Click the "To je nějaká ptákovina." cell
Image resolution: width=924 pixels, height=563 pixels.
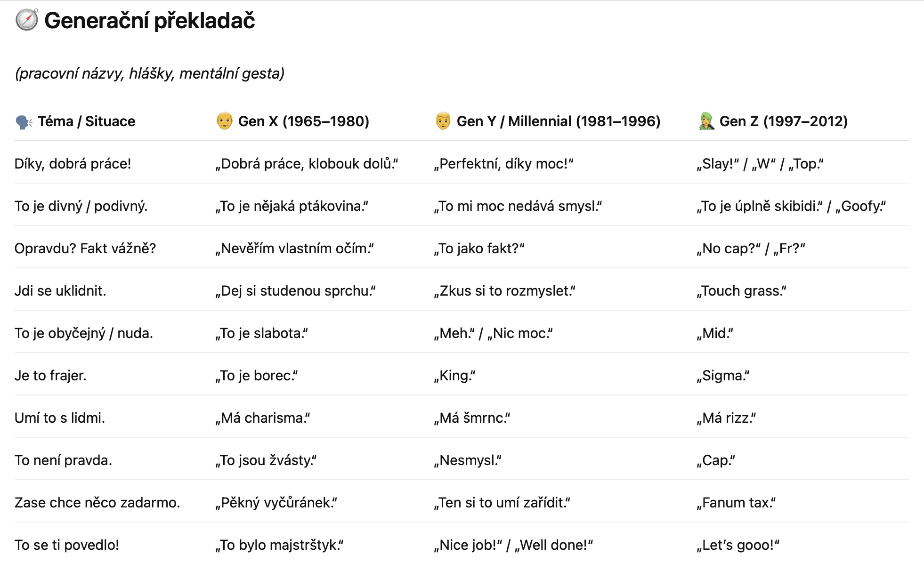(x=292, y=206)
